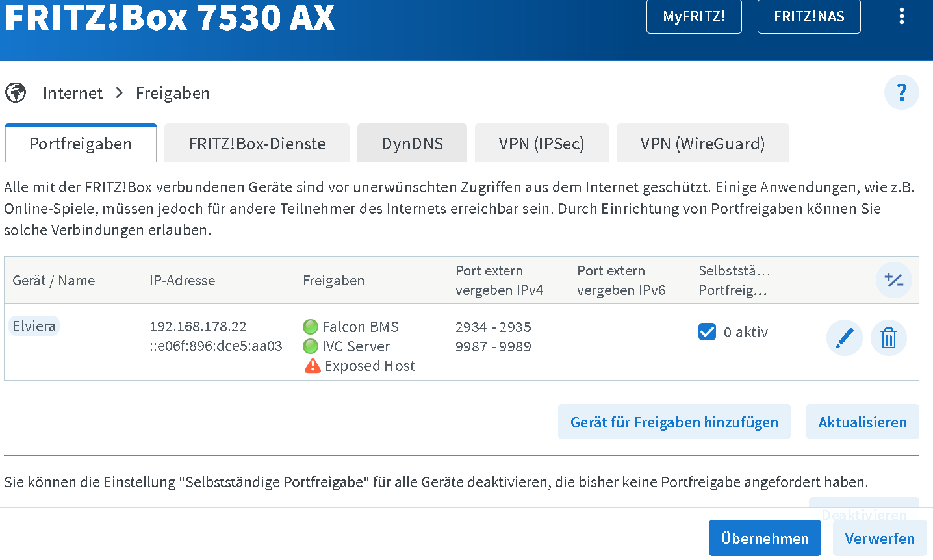
Task: Click the 0 aktiv label
Action: coord(746,332)
